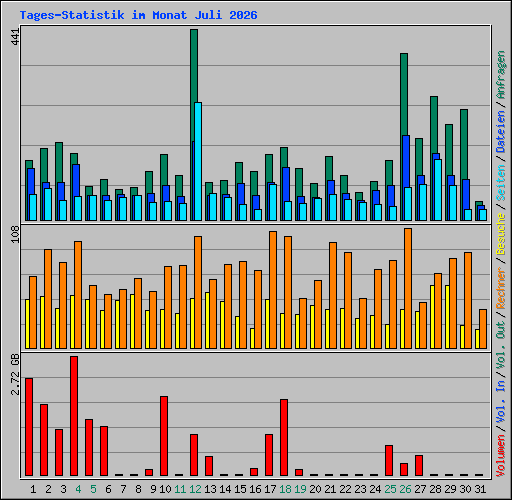Click the Anfragen legend label
The image size is (512, 500).
click(x=501, y=75)
